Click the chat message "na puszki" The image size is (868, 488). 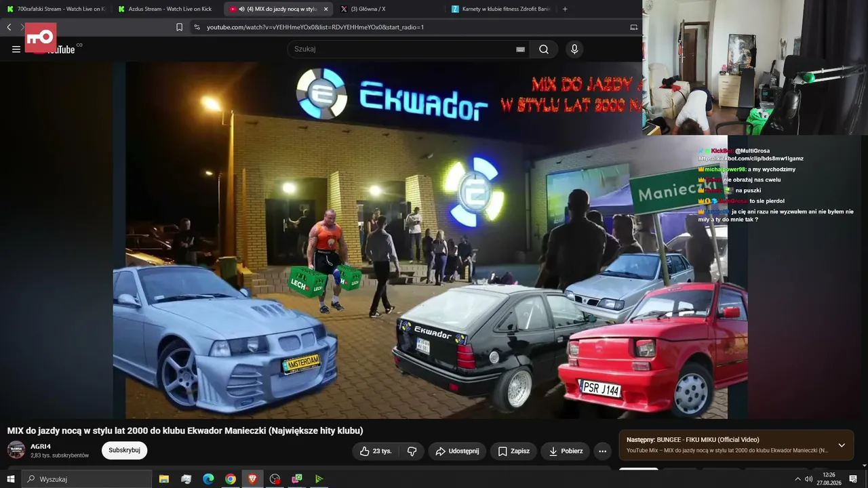[x=748, y=190]
